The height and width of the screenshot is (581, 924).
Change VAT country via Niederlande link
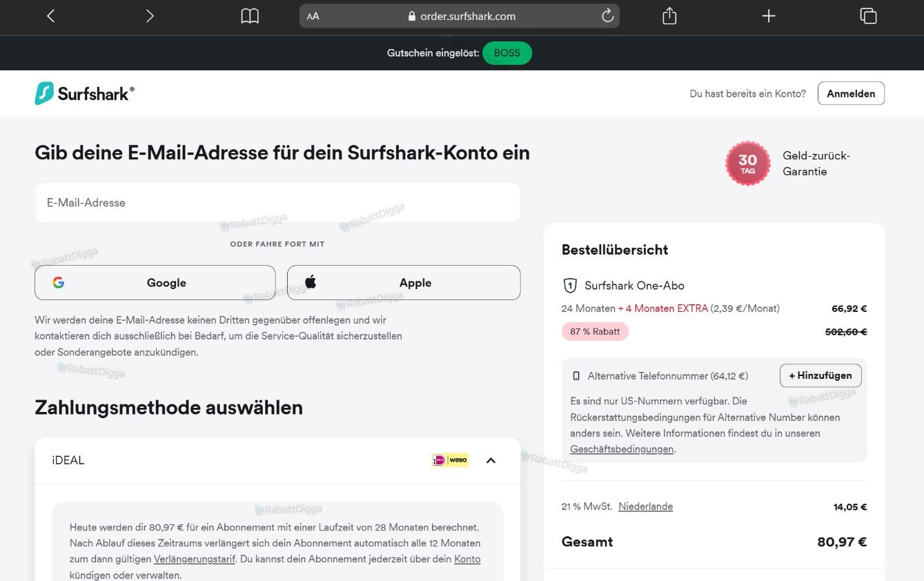click(x=645, y=506)
